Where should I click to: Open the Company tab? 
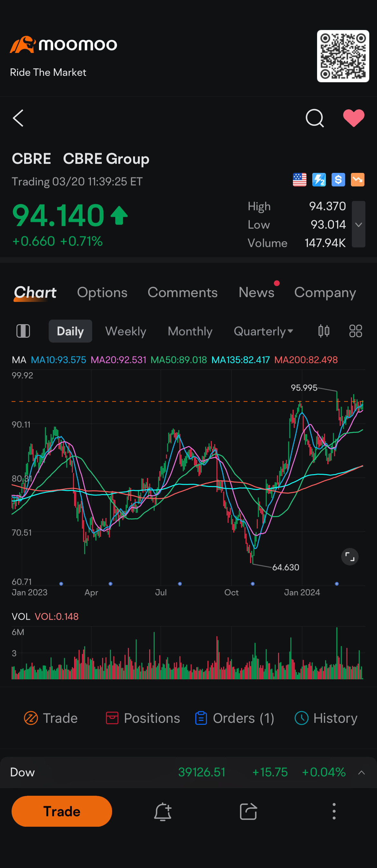click(325, 293)
